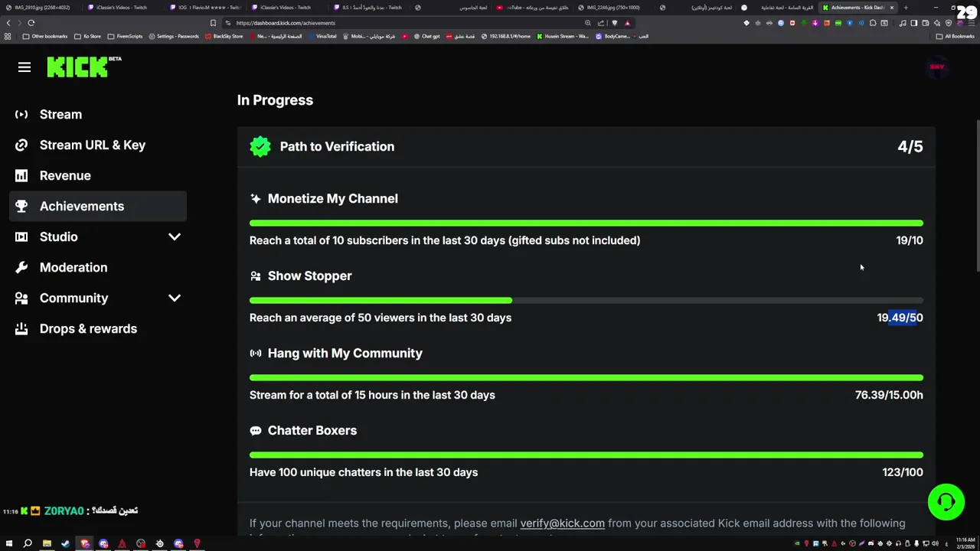Viewport: 980px width, 551px height.
Task: Click the Achievements trophy icon
Action: pos(21,207)
